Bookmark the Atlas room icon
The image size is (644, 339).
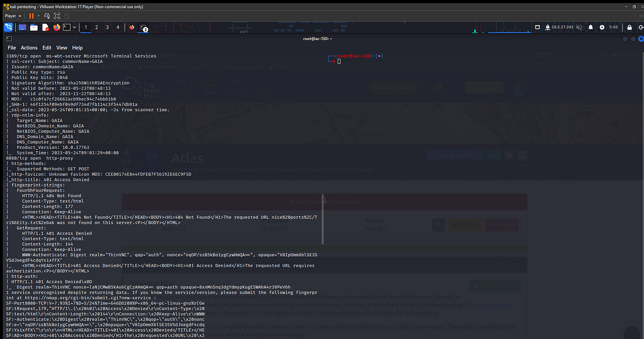pyautogui.click(x=522, y=155)
